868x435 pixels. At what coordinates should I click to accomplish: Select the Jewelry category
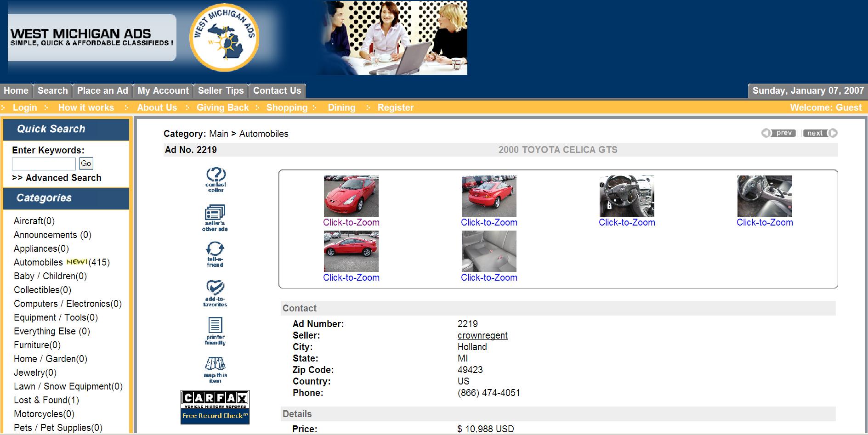pos(35,373)
